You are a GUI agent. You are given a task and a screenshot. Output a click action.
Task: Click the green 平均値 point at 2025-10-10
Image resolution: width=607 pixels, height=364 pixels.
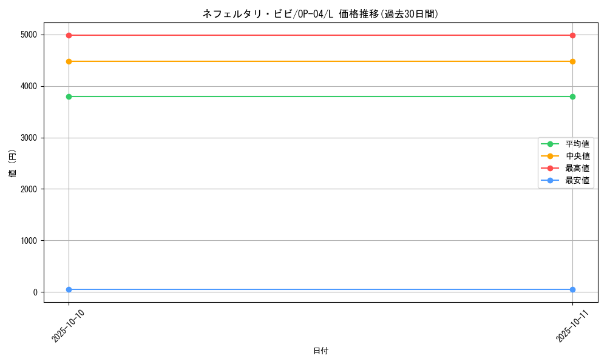(x=69, y=96)
